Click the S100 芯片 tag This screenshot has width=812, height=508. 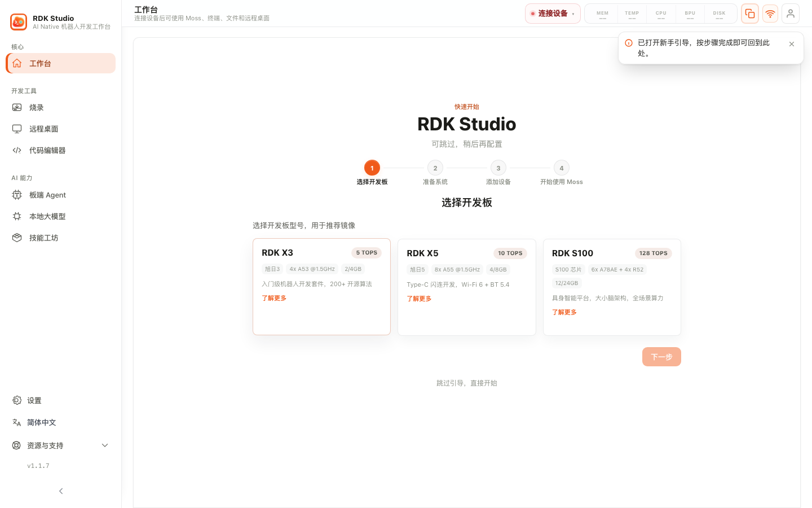point(568,270)
